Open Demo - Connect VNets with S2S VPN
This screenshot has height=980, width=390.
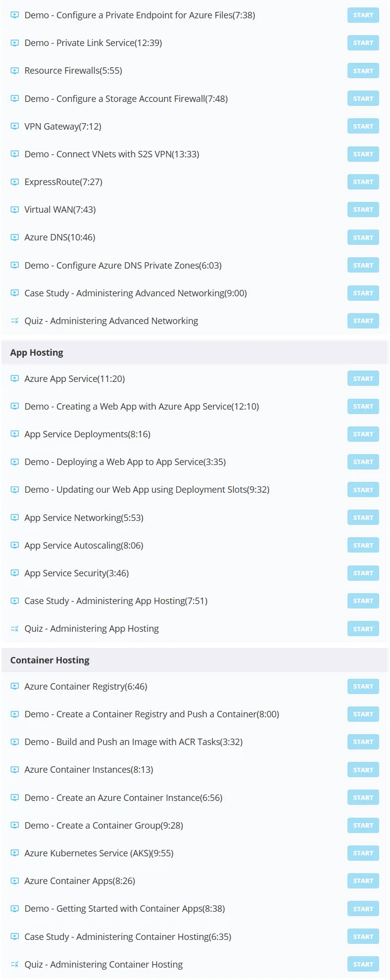[112, 154]
